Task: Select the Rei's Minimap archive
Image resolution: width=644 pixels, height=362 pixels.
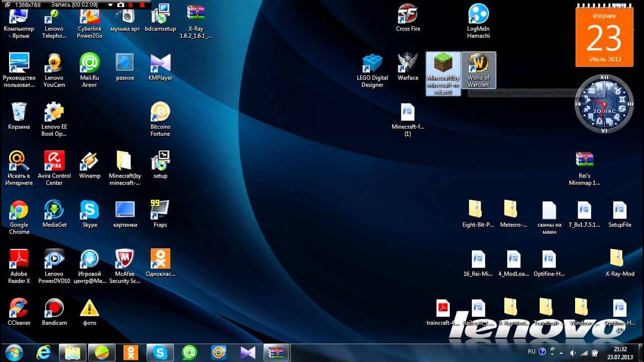Action: (x=585, y=168)
